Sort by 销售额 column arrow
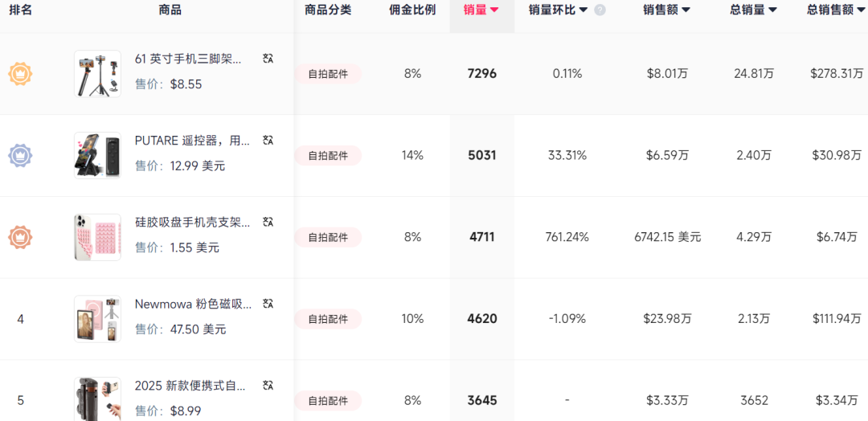 pos(686,10)
